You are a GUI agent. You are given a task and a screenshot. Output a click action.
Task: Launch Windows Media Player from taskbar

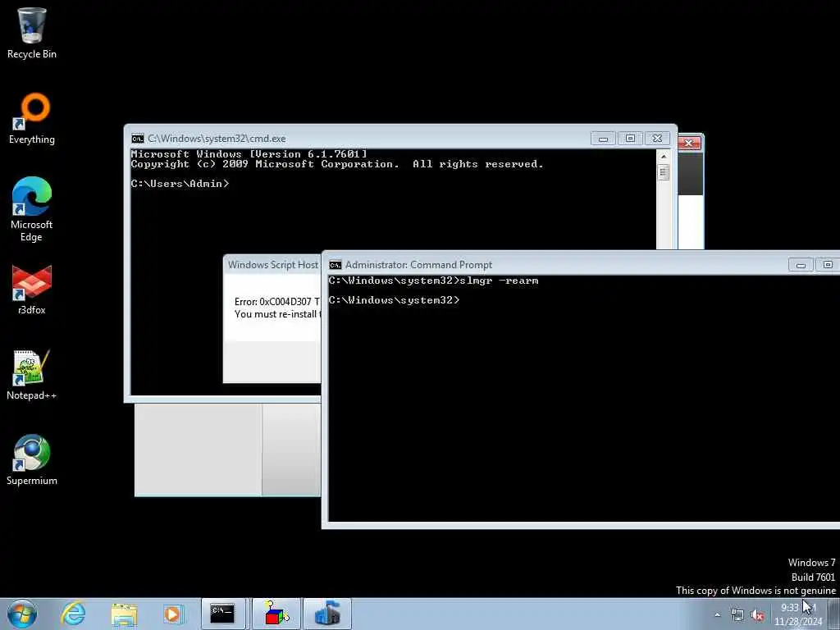tap(172, 614)
